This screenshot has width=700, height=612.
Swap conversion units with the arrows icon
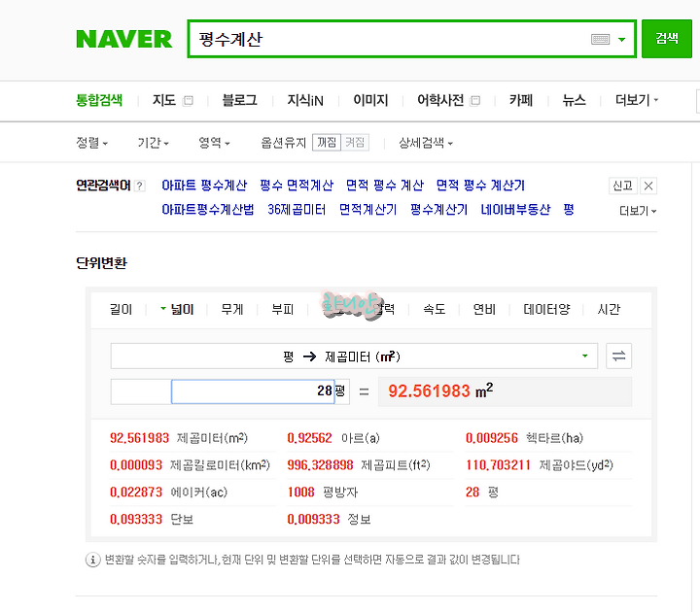pyautogui.click(x=618, y=356)
